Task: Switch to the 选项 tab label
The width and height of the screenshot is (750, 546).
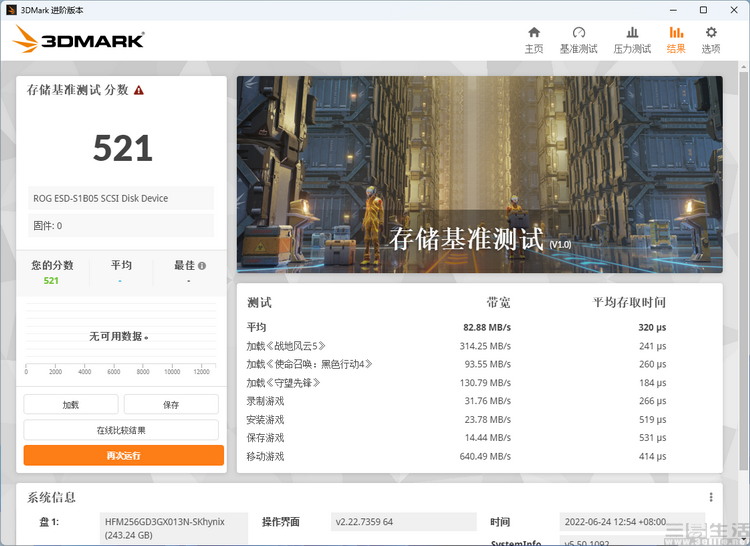Action: (711, 49)
